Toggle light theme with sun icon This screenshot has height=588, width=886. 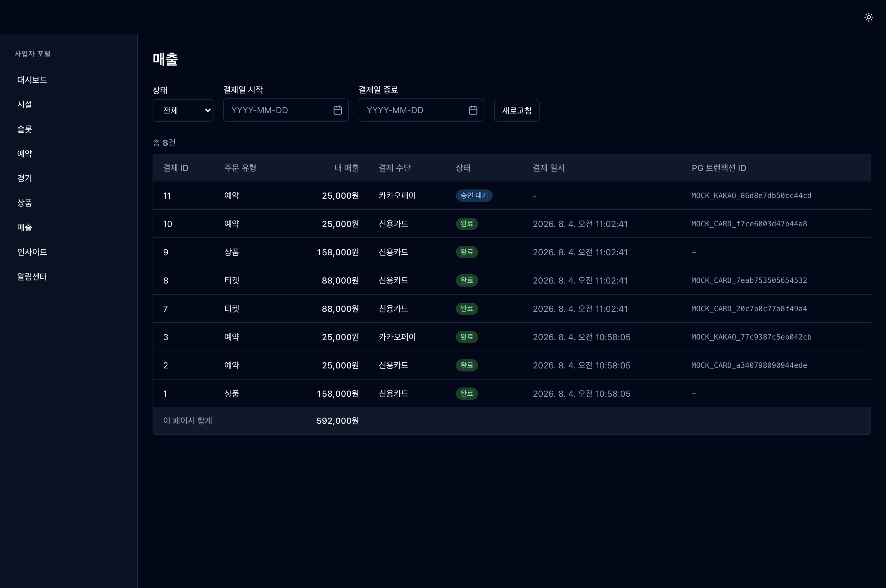tap(868, 17)
